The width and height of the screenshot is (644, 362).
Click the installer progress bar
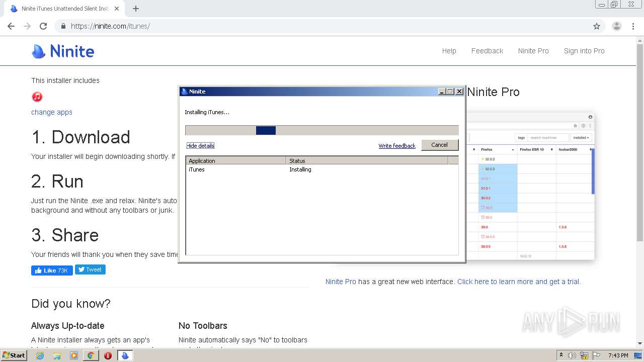click(x=322, y=130)
